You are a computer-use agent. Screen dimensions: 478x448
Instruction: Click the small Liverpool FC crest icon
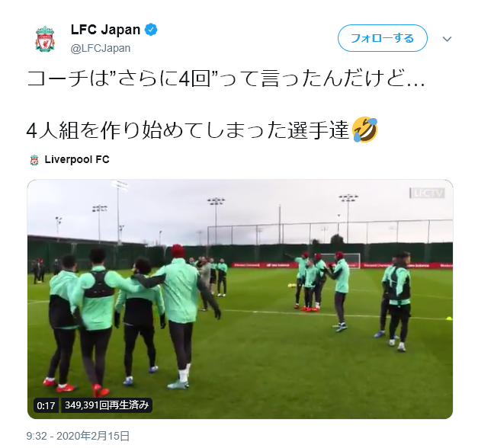tap(34, 160)
